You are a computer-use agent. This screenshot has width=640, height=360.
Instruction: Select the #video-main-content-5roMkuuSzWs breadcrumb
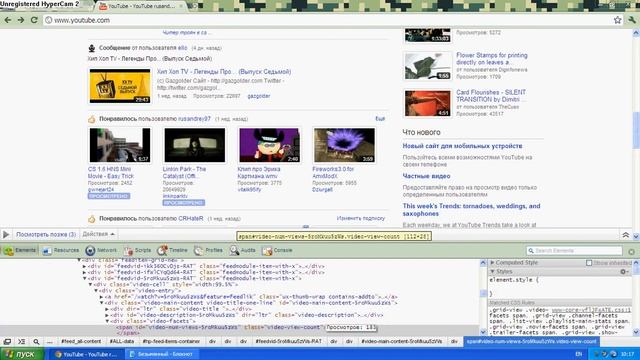[402, 341]
